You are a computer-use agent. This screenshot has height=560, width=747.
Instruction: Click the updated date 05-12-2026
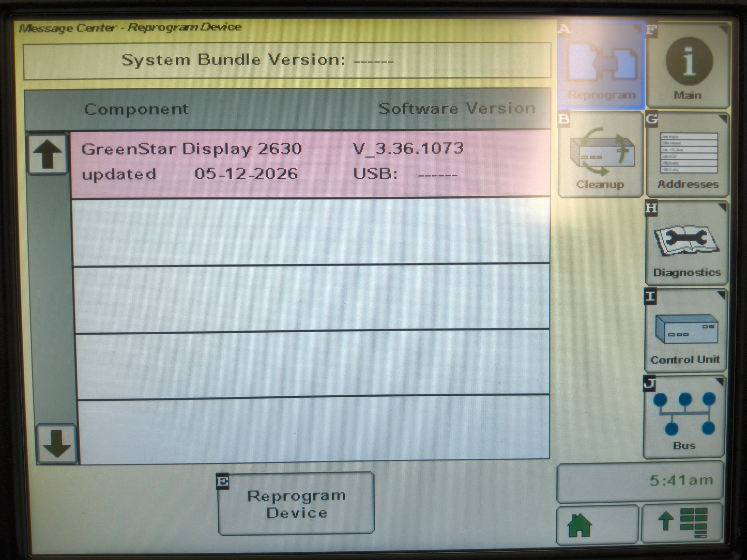[x=246, y=174]
